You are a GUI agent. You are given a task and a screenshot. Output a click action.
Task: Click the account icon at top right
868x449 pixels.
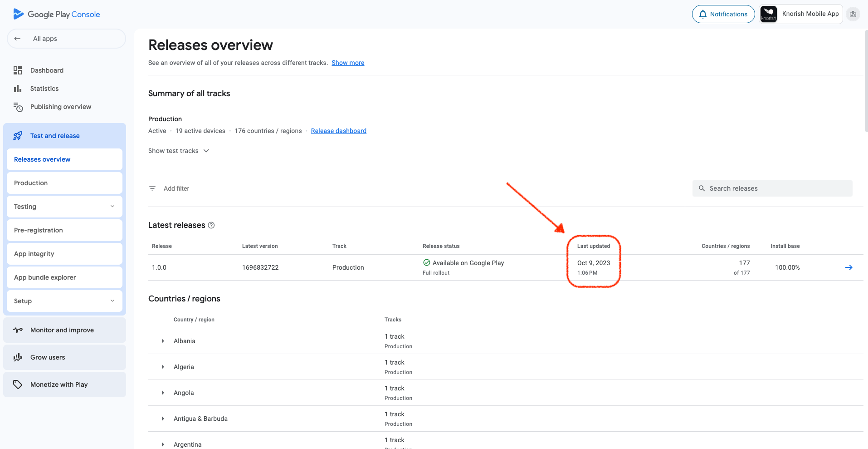pos(853,14)
